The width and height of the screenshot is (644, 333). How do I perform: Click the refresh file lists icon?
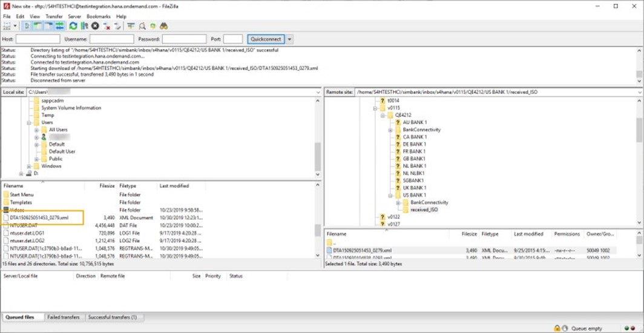coord(73,26)
